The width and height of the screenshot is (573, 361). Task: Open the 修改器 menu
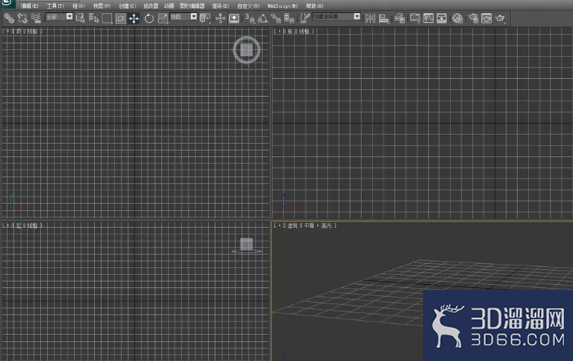151,6
